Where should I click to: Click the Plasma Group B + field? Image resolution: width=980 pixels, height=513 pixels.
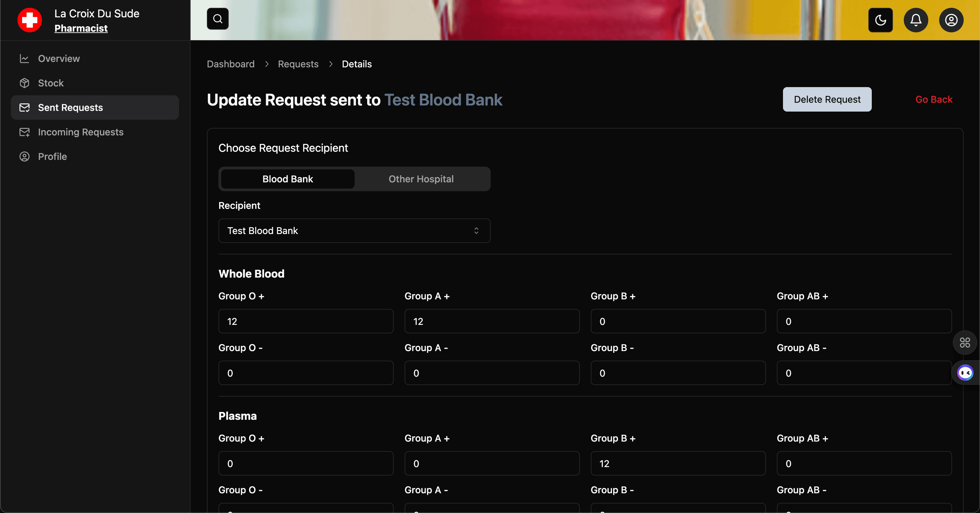pos(677,464)
